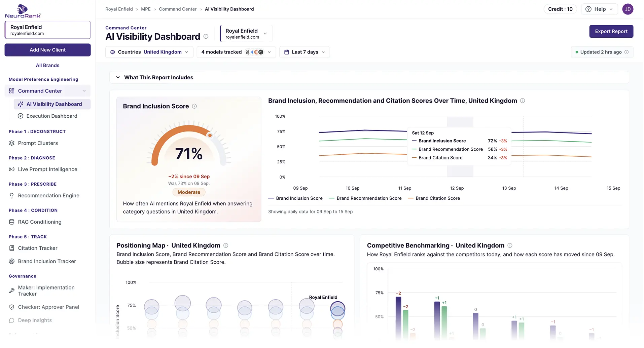Click the Citation Tracker bookmark icon
This screenshot has width=644, height=348.
(12, 248)
